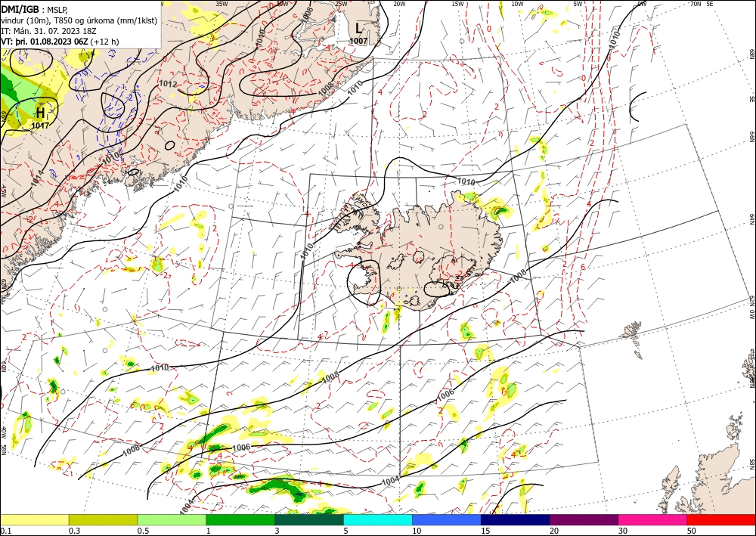756x536 pixels.
Task: Select the 1017 pressure value under H
Action: click(40, 125)
